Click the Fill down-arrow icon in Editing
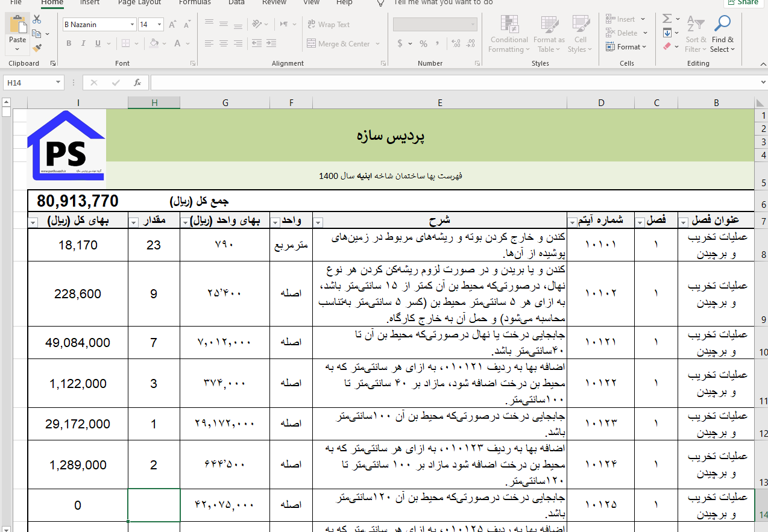Image resolution: width=768 pixels, height=532 pixels. point(667,33)
